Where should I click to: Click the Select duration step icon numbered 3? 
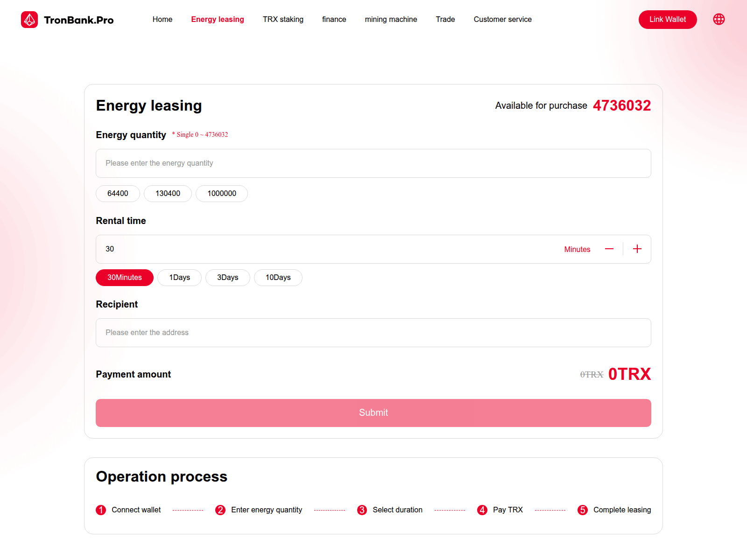point(362,510)
